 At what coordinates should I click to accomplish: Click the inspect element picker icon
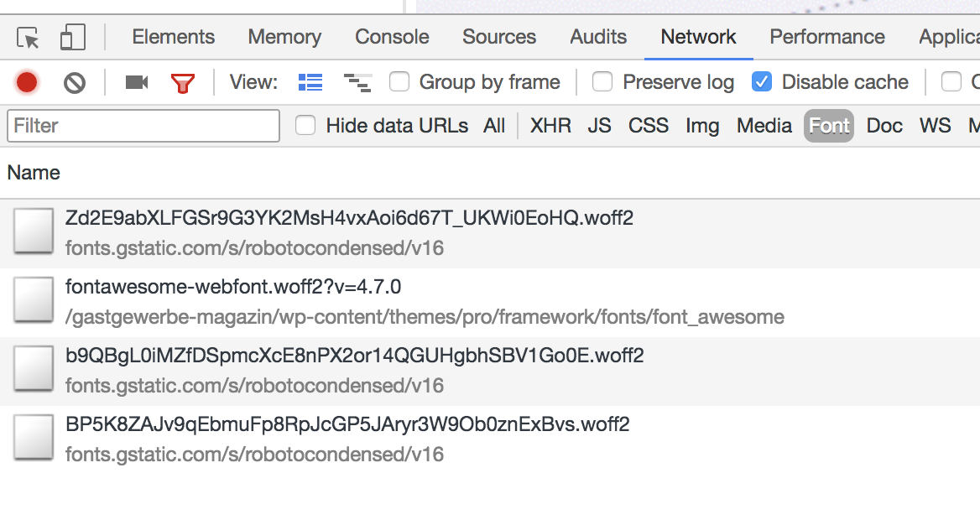(29, 38)
